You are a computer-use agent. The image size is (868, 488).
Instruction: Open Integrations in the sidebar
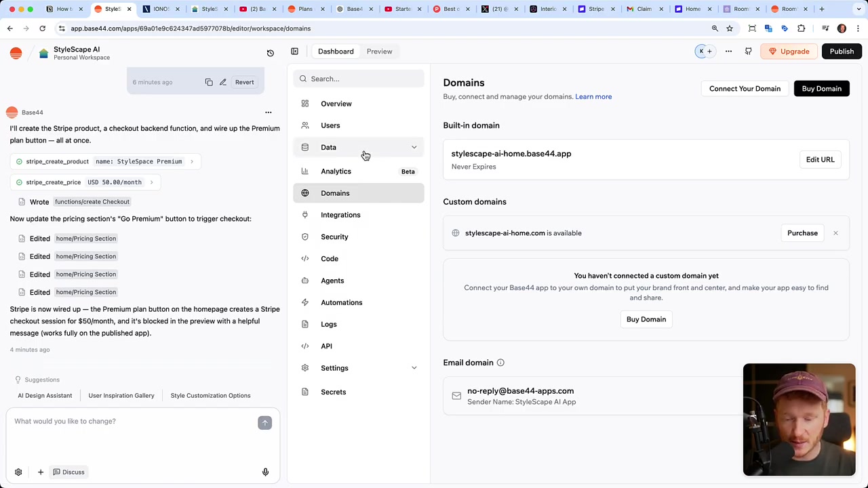point(359,215)
